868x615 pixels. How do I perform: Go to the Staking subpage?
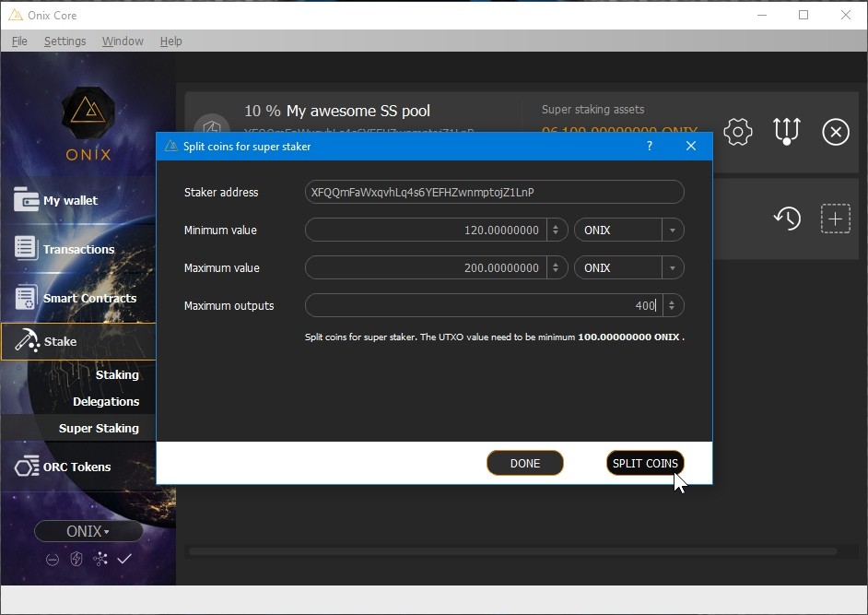point(117,375)
